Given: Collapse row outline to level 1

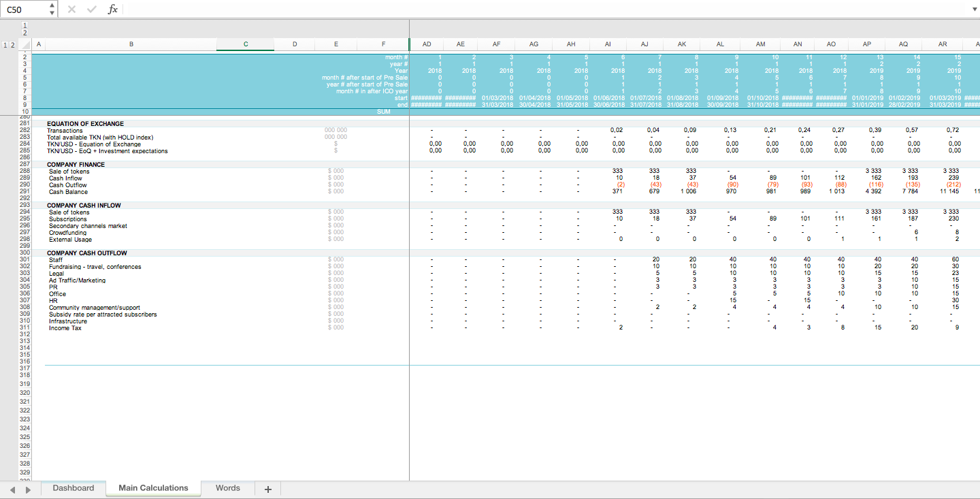Looking at the screenshot, I should coord(5,45).
